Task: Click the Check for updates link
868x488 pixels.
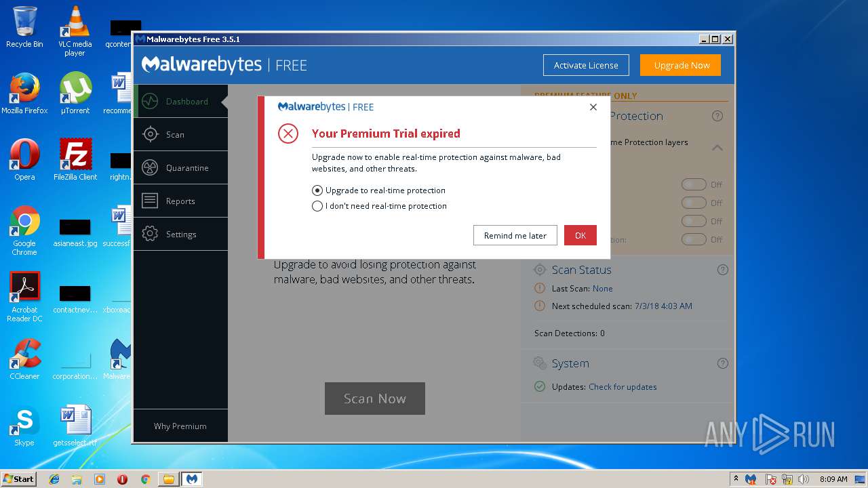Action: tap(623, 387)
